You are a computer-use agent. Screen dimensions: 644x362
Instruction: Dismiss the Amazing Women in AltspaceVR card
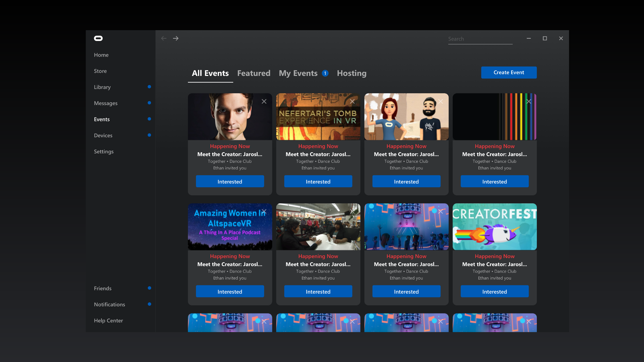click(264, 211)
